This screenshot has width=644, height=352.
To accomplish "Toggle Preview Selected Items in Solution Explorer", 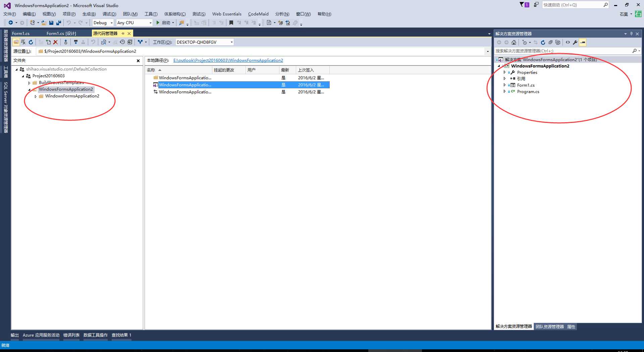I will click(583, 42).
